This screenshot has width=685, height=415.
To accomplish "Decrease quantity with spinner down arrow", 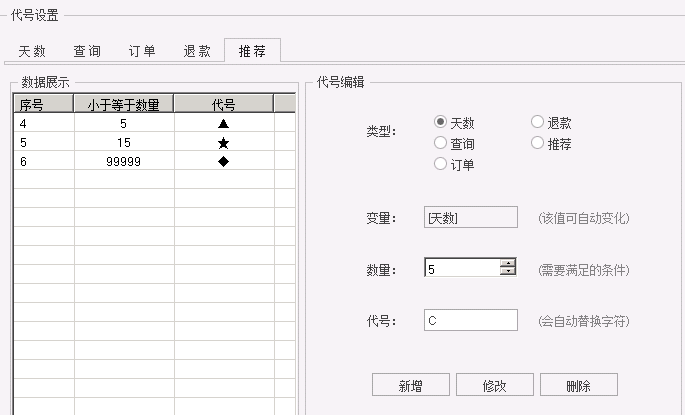I will (x=508, y=271).
